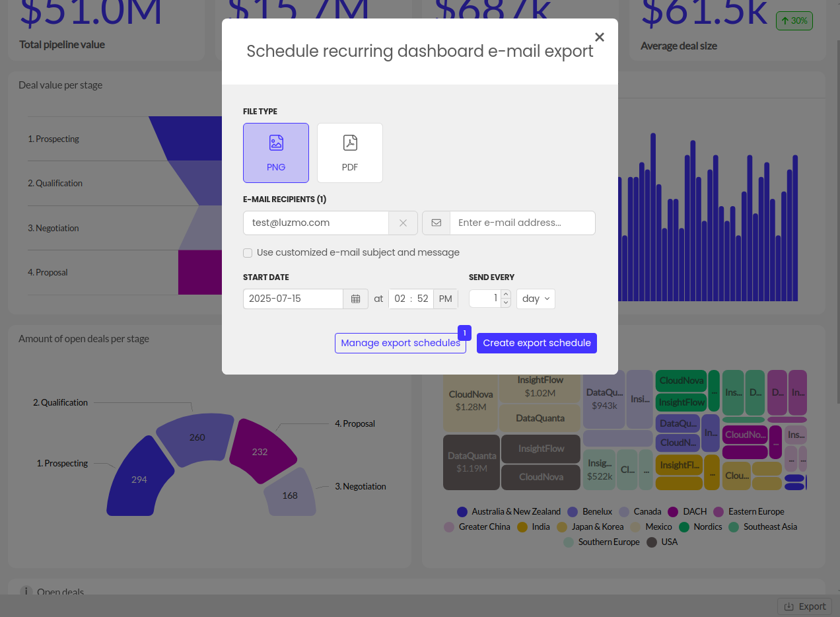
Task: Click Create export schedule button
Action: (537, 343)
